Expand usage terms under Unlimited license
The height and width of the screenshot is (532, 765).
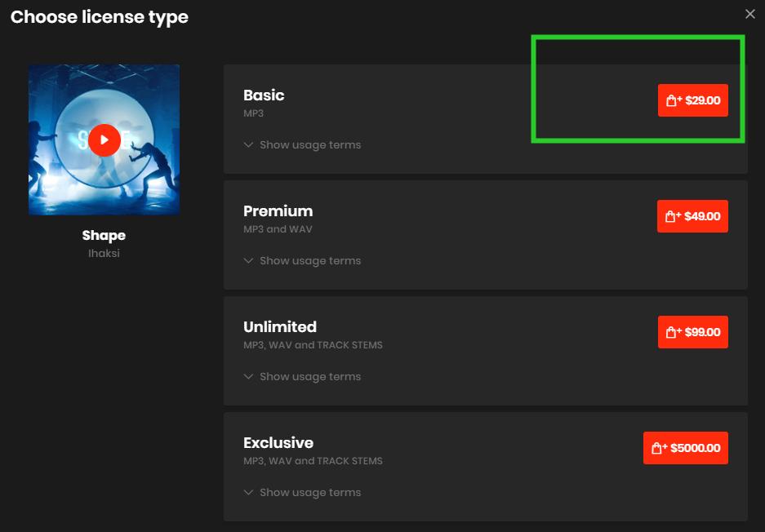click(302, 377)
